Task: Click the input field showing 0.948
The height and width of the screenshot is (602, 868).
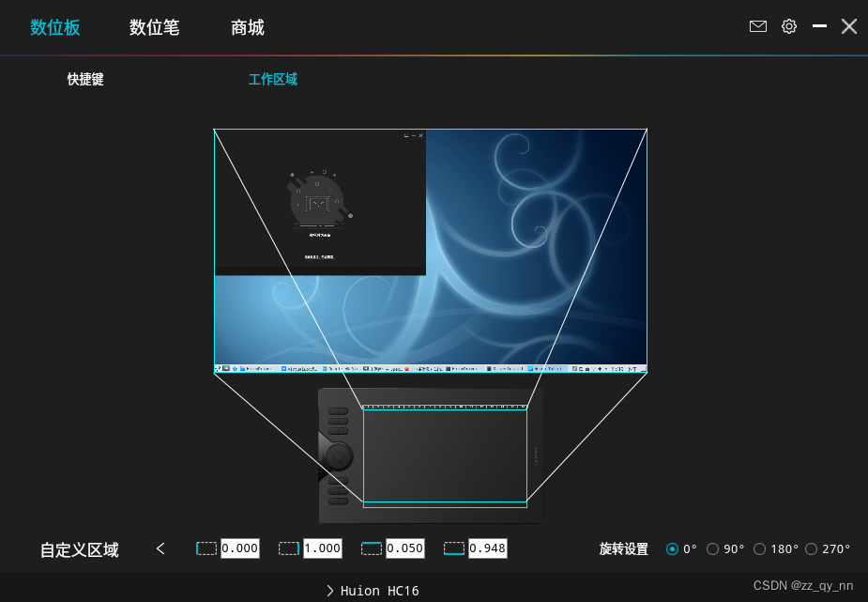Action: point(487,548)
